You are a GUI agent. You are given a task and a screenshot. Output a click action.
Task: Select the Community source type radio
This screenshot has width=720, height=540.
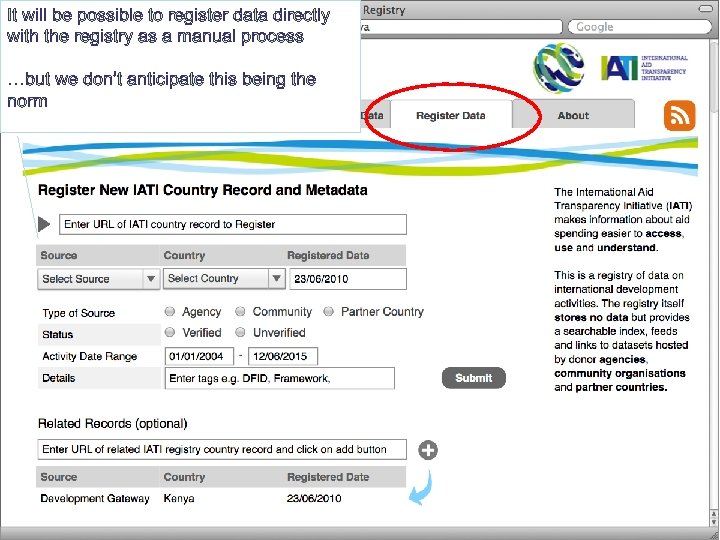(x=240, y=311)
